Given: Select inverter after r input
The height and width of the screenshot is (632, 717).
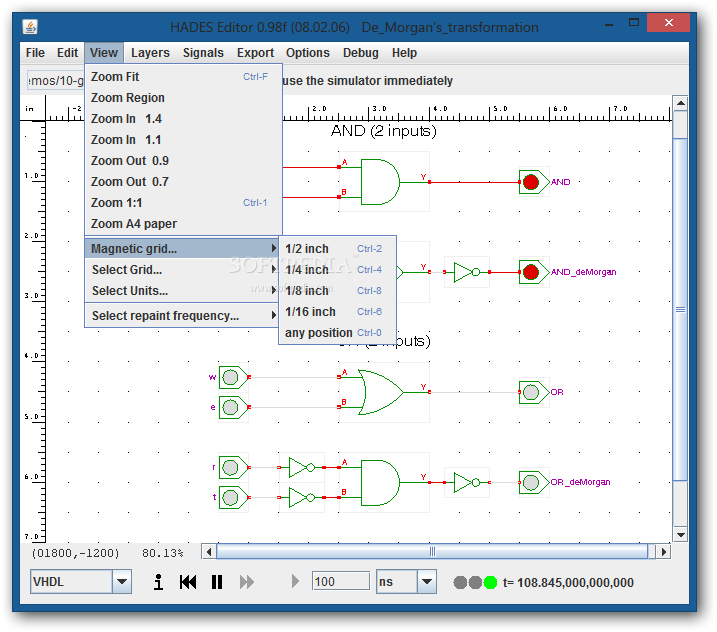Looking at the screenshot, I should [x=302, y=467].
